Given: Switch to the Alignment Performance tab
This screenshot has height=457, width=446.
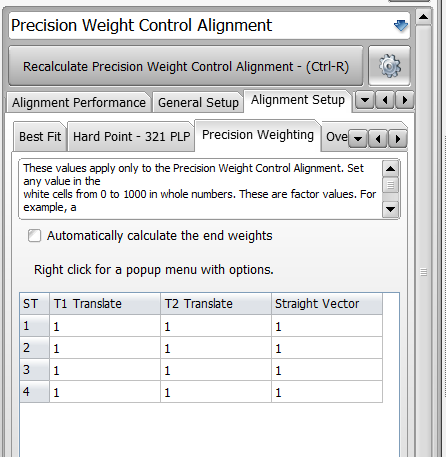Looking at the screenshot, I should (x=79, y=102).
